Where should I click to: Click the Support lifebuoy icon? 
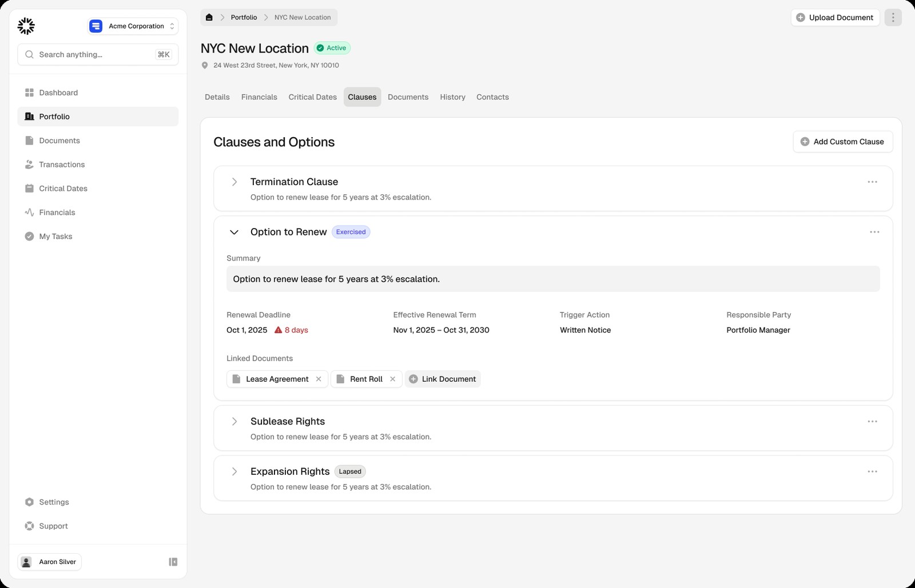(x=29, y=526)
